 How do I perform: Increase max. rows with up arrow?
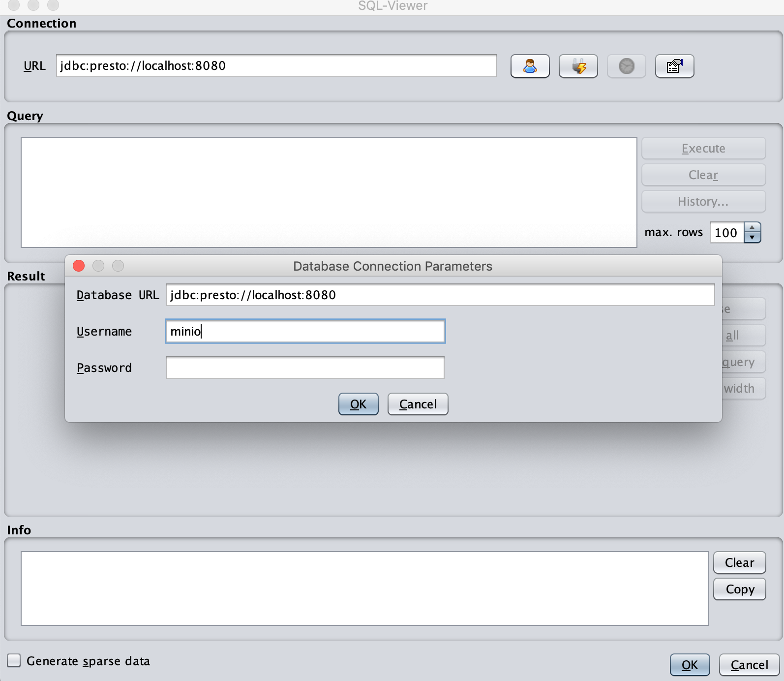click(x=752, y=227)
